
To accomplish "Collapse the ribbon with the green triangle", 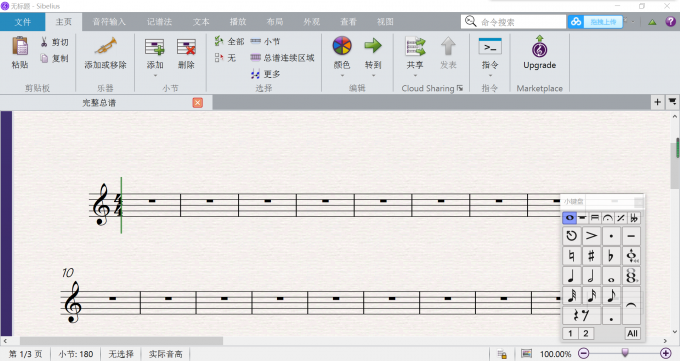I will click(x=652, y=22).
